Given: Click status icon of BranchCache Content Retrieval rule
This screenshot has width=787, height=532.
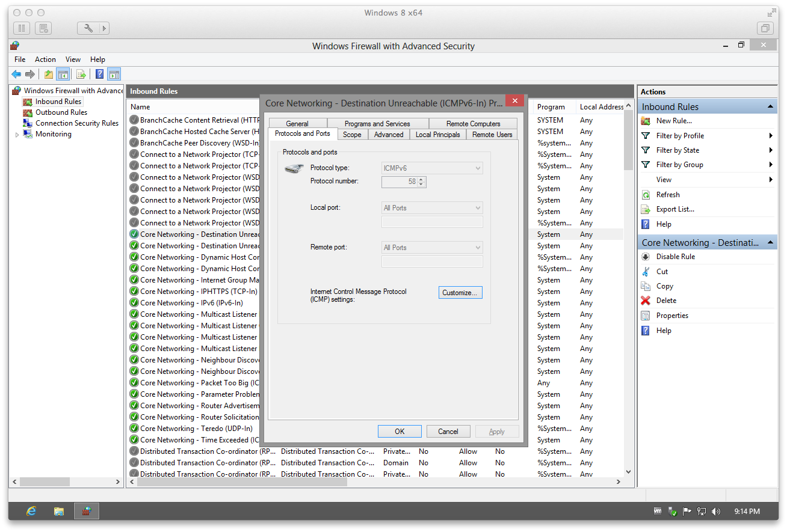Looking at the screenshot, I should 134,120.
